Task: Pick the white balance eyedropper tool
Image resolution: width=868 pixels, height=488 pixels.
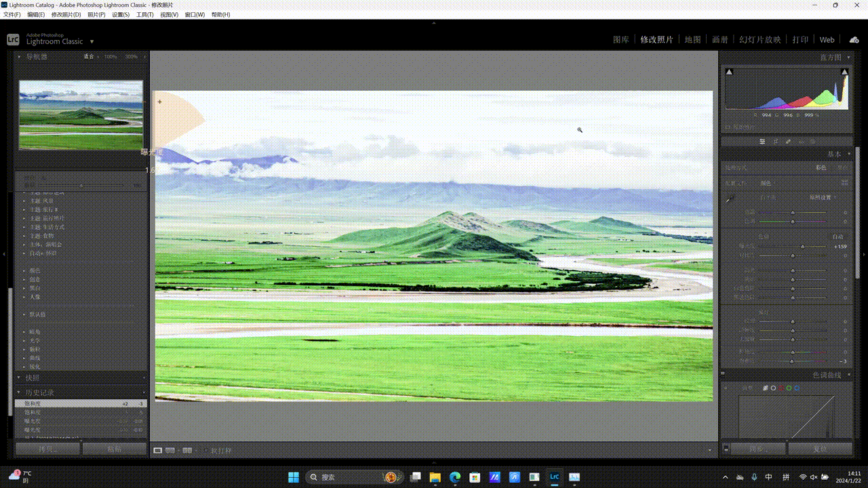Action: (x=730, y=199)
